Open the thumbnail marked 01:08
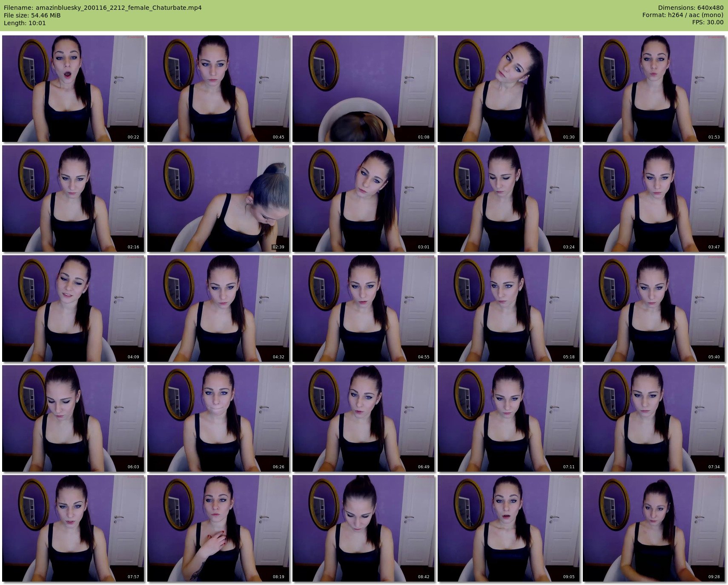Image resolution: width=728 pixels, height=585 pixels. click(x=364, y=89)
